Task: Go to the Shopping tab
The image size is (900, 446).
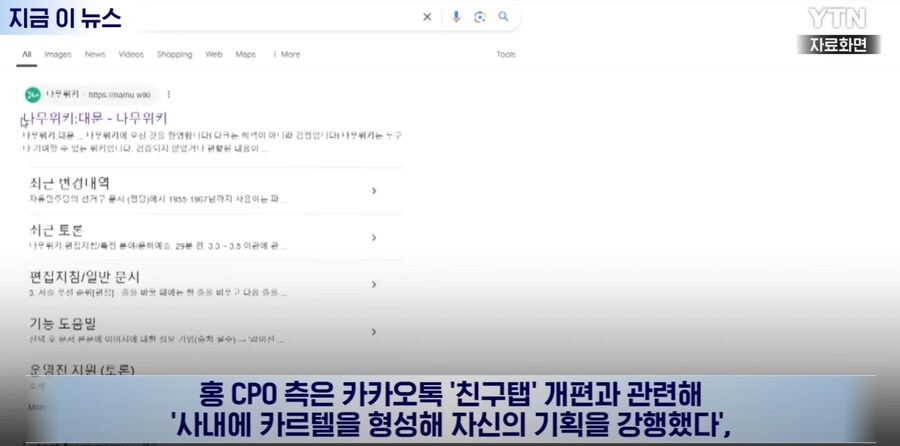Action: click(174, 54)
